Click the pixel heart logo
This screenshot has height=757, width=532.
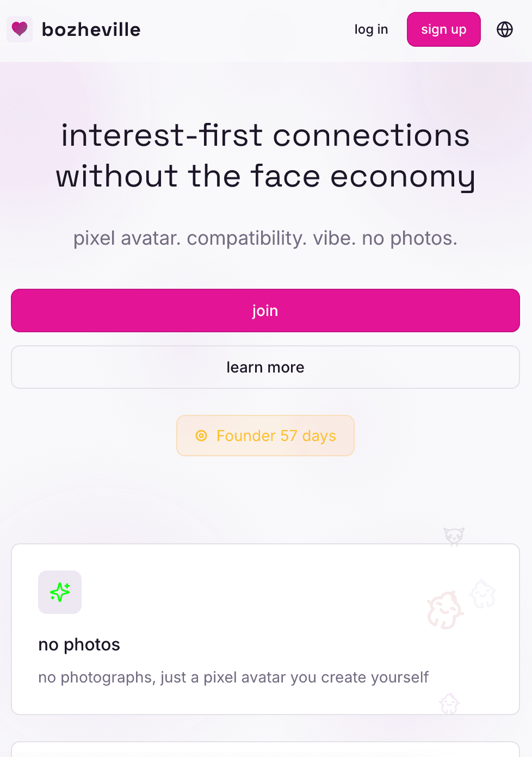pyautogui.click(x=20, y=29)
